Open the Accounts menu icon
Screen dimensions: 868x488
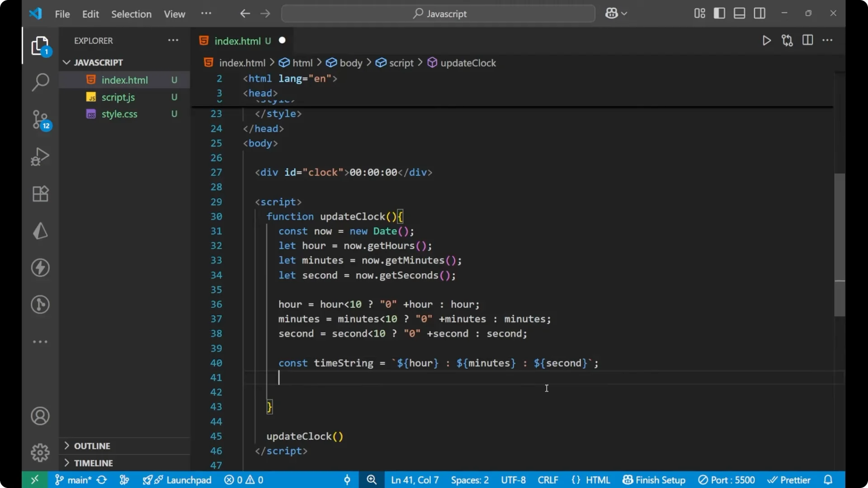click(40, 416)
